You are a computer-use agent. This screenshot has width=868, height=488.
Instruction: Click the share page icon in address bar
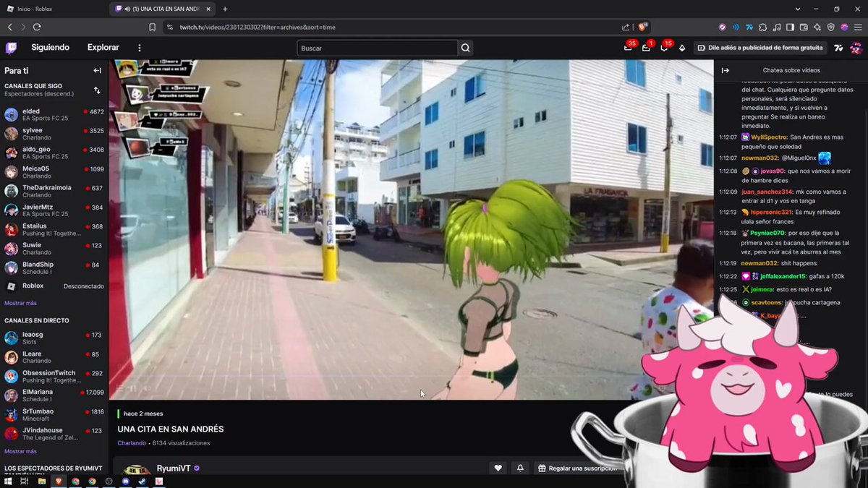pyautogui.click(x=626, y=27)
